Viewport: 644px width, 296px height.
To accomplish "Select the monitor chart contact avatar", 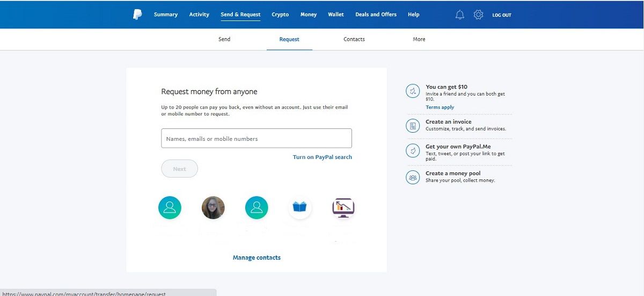I will coord(343,207).
